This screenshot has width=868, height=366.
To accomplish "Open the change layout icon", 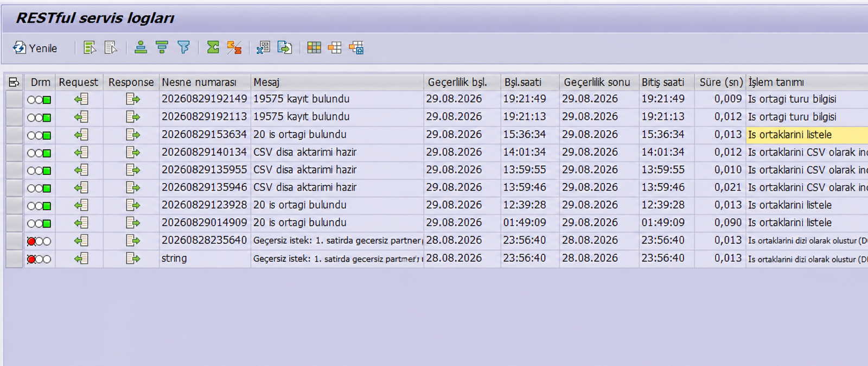I will click(335, 48).
